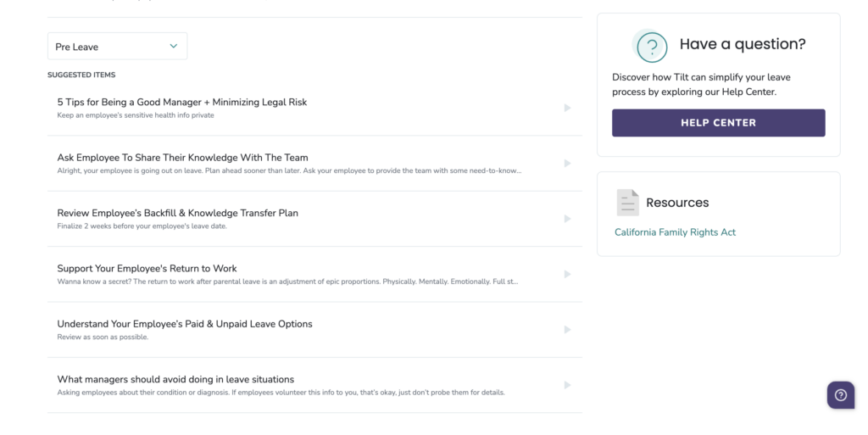Open 5 Tips for Being a Good Manager item

314,108
